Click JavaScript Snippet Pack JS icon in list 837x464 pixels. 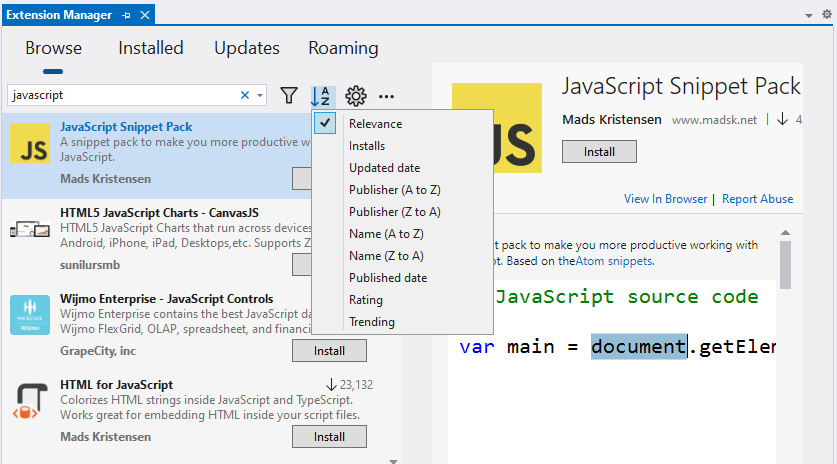(x=30, y=143)
